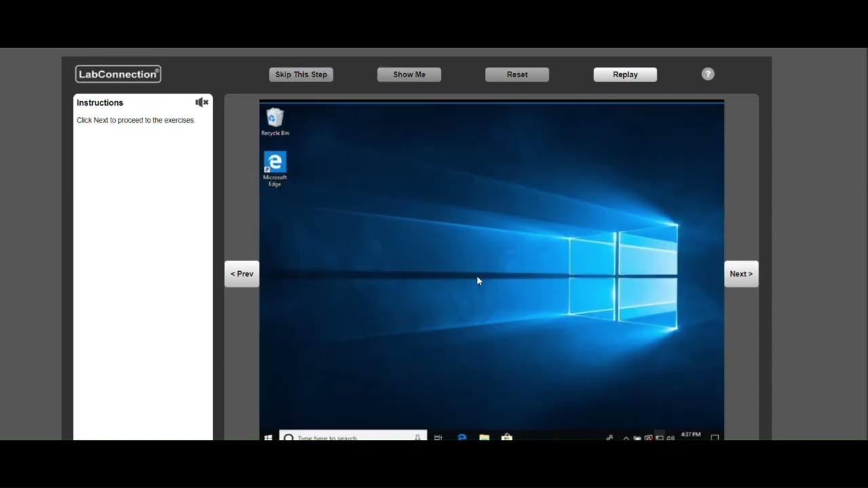Image resolution: width=868 pixels, height=488 pixels.
Task: Select the Microsoft Edge desktop shortcut
Action: coord(275,169)
